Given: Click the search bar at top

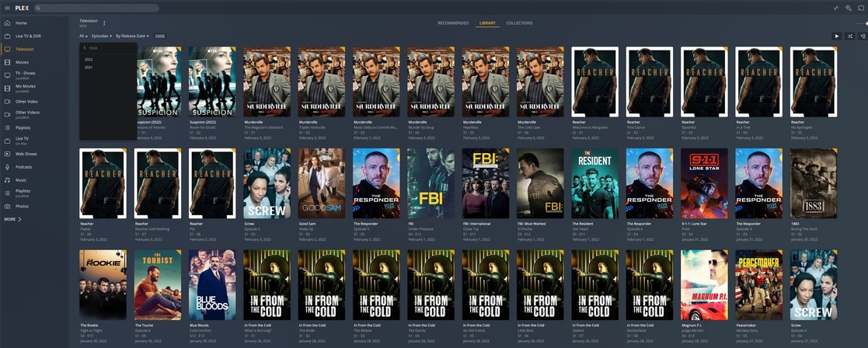Looking at the screenshot, I should (x=96, y=9).
